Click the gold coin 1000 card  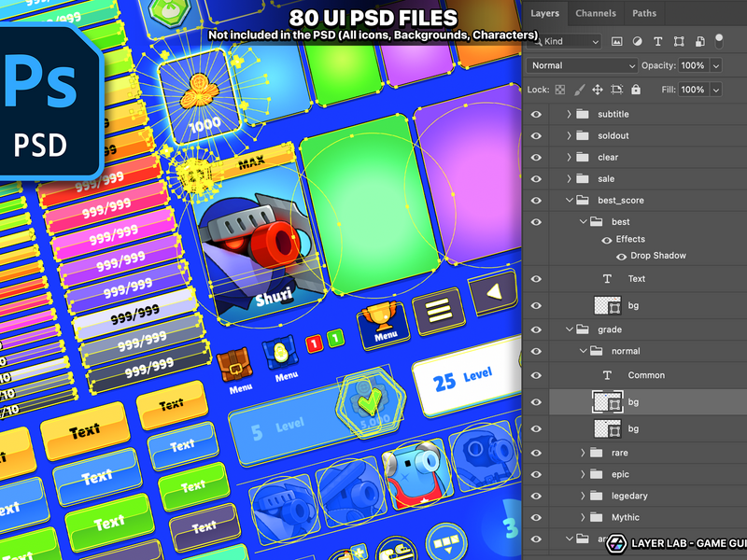click(x=198, y=98)
